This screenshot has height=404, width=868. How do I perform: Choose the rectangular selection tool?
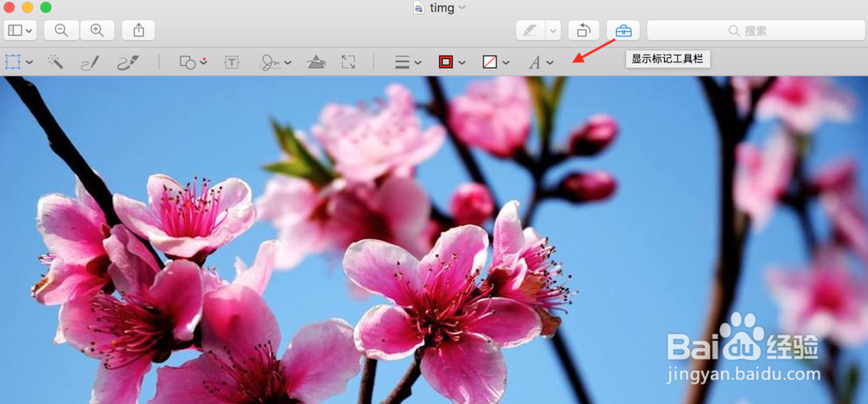[x=13, y=62]
